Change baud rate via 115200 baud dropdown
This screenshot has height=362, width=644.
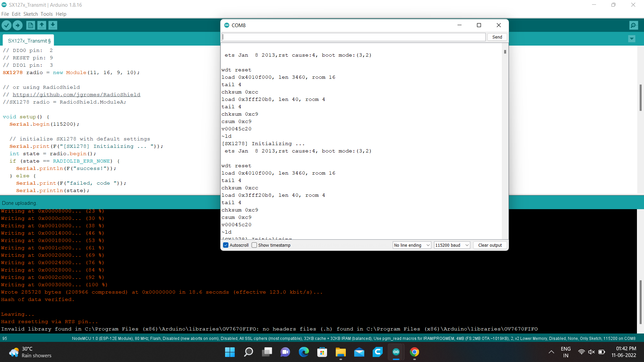[x=451, y=245]
